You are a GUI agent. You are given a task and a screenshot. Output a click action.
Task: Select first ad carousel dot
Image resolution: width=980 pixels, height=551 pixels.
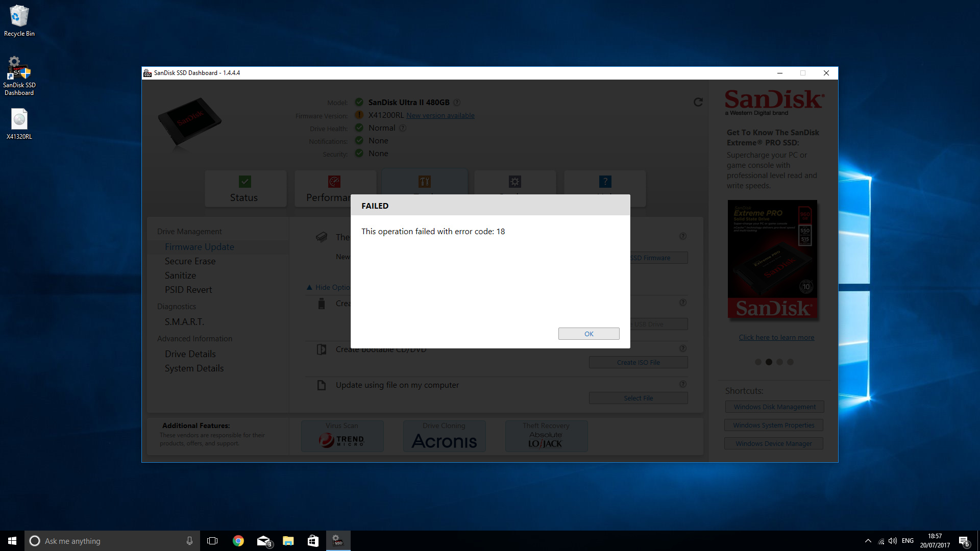(x=758, y=362)
